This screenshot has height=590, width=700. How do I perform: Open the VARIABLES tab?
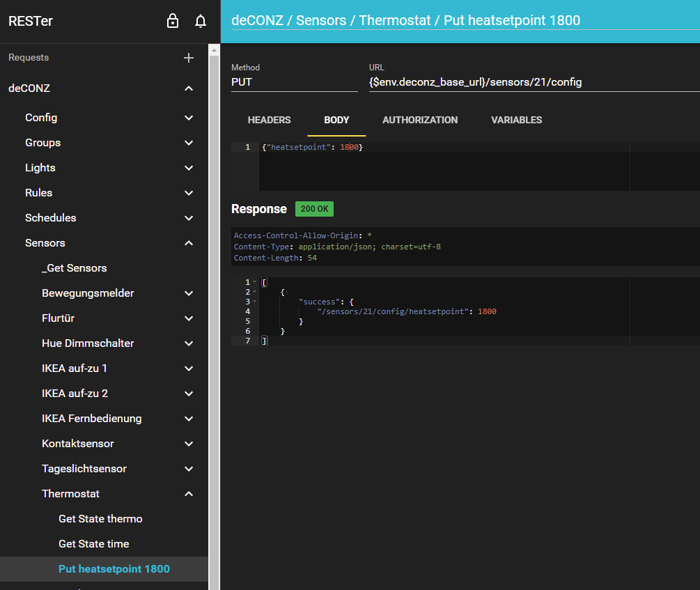[x=517, y=120]
